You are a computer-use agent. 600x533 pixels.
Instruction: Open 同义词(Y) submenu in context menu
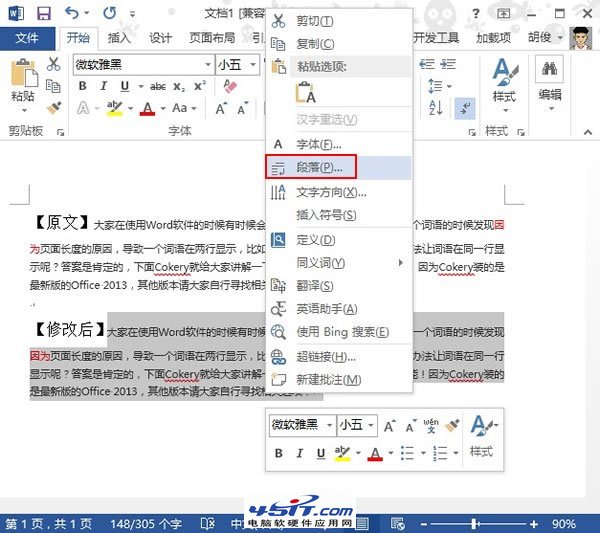pos(338,263)
